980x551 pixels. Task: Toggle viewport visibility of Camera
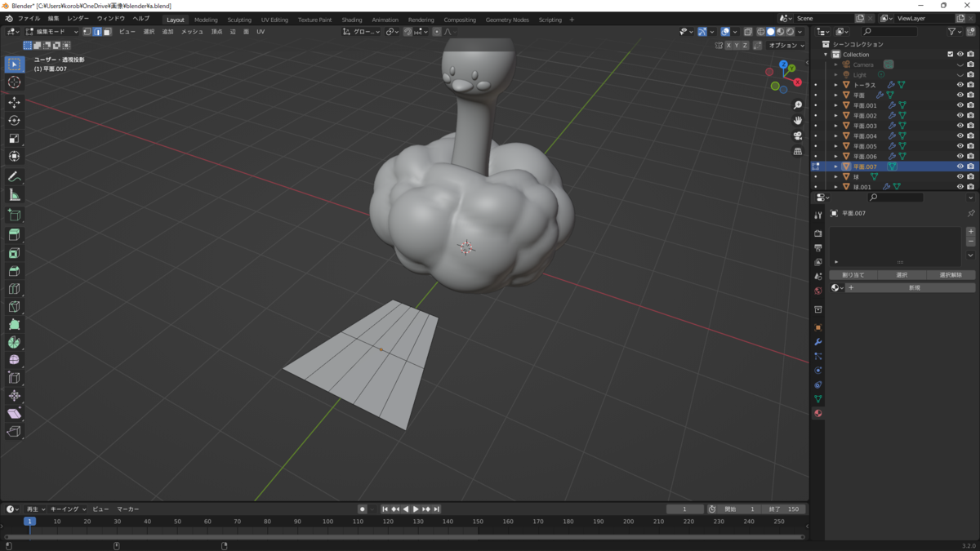click(960, 64)
